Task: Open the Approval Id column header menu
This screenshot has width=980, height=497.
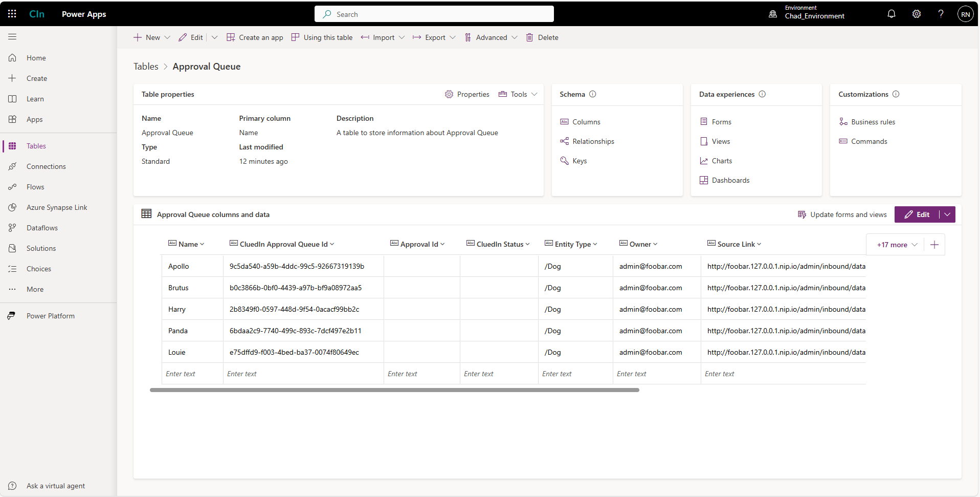Action: (x=442, y=245)
